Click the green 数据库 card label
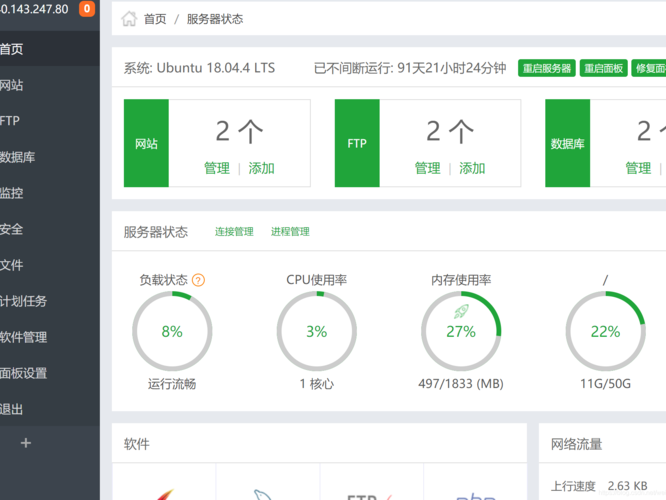This screenshot has height=500, width=666. [567, 143]
